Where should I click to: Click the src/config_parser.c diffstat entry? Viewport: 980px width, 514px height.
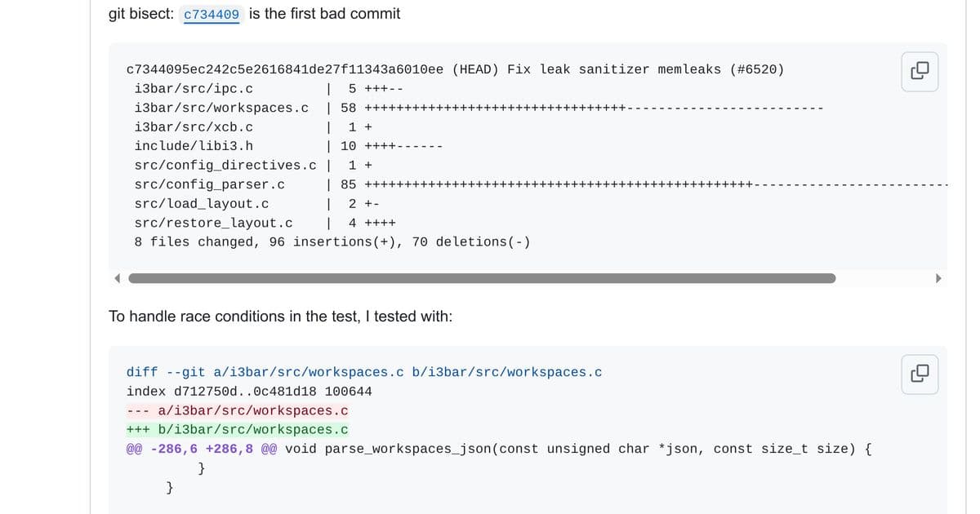[x=209, y=184]
